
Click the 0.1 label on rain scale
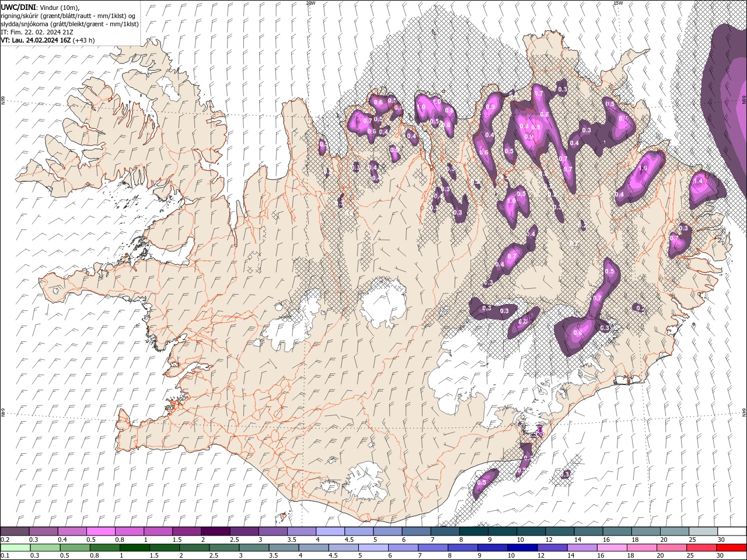(4, 555)
